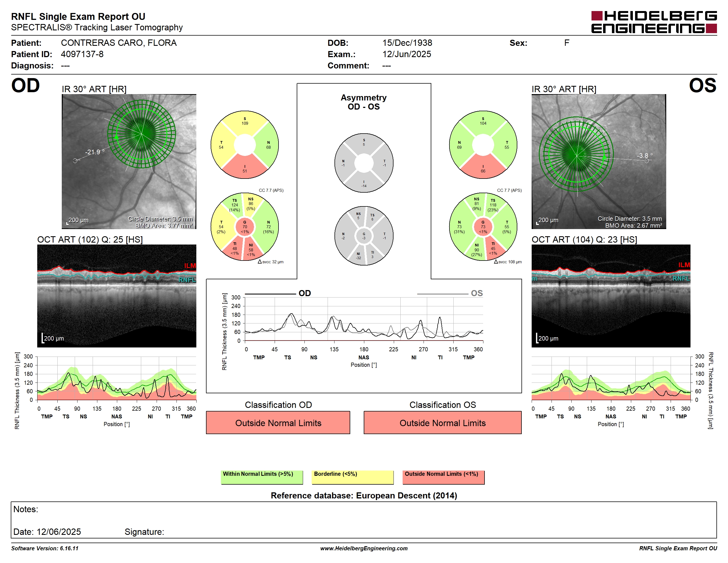The width and height of the screenshot is (728, 563).
Task: Click the teal RNFL label on OS scan
Action: (681, 278)
